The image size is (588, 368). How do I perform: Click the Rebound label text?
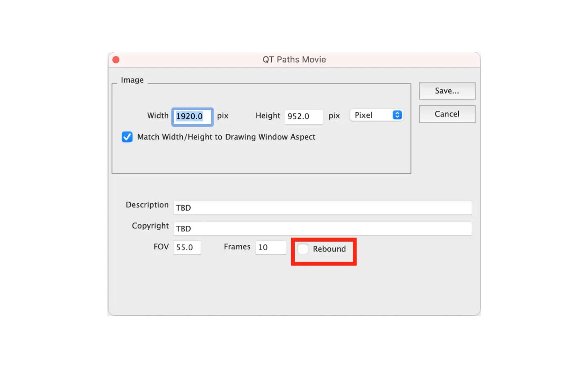(x=329, y=249)
